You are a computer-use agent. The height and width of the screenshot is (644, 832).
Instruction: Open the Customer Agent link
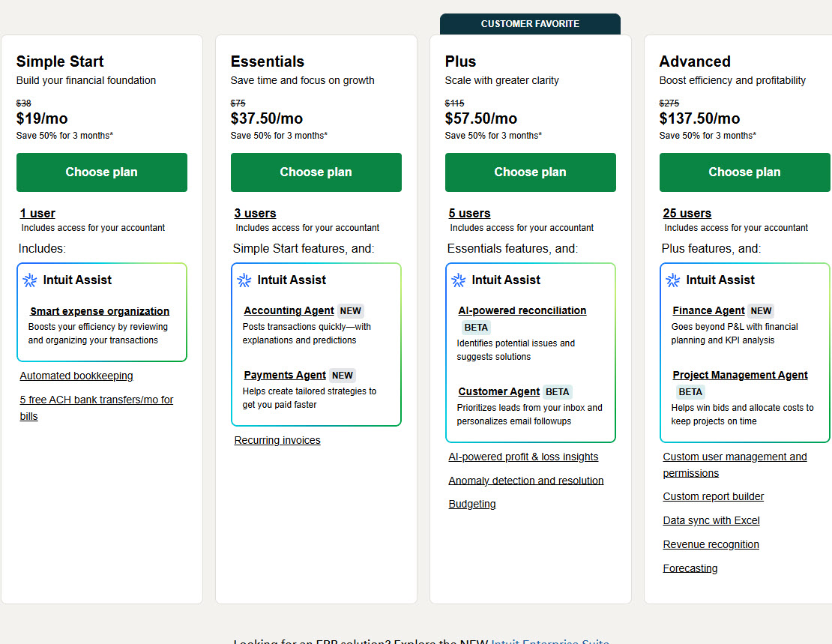point(499,392)
